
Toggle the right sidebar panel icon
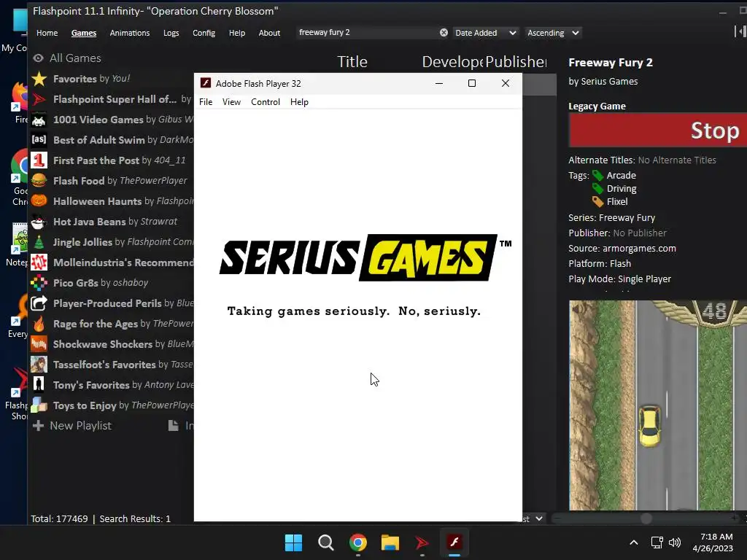pyautogui.click(x=740, y=31)
